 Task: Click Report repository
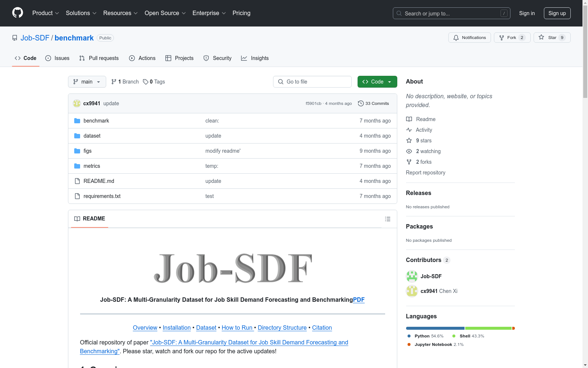(426, 173)
